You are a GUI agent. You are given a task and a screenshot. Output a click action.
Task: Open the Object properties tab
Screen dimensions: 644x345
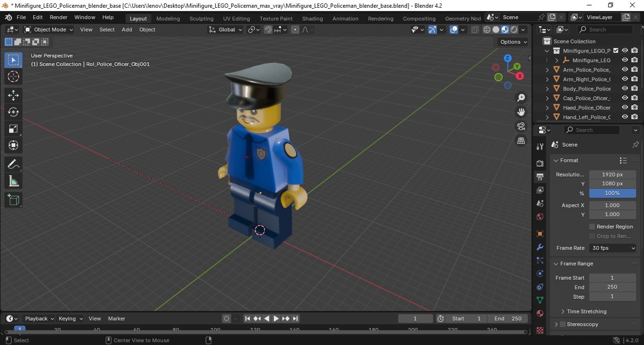coord(540,234)
